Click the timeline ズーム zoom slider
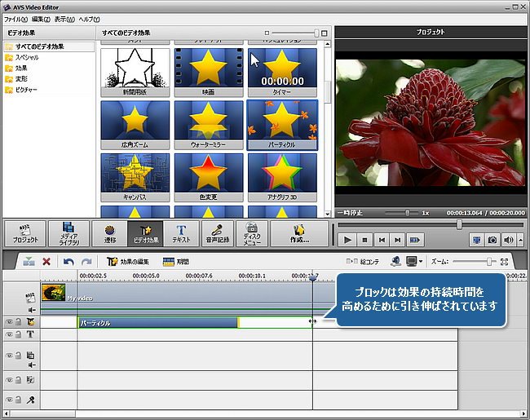Image resolution: width=530 pixels, height=420 pixels. [490, 262]
